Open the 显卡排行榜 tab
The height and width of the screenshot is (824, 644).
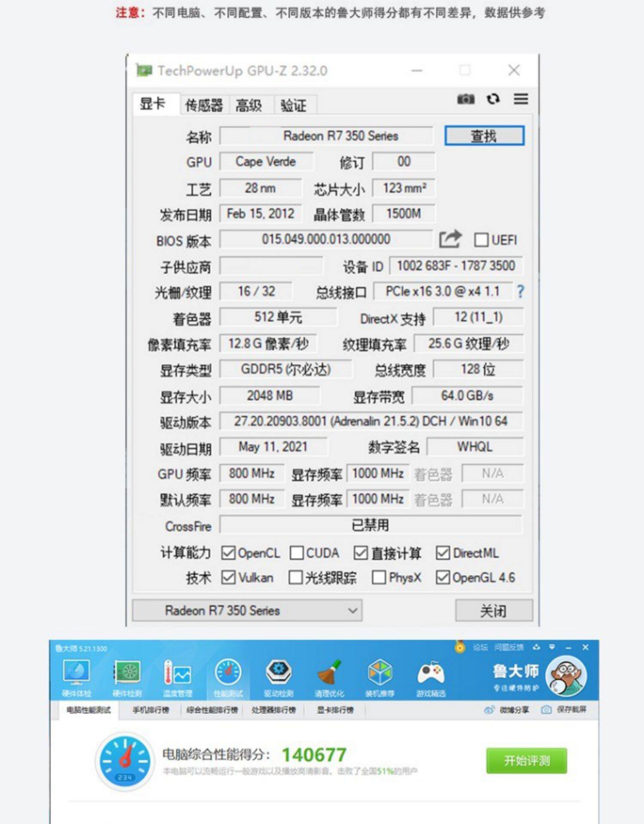335,710
